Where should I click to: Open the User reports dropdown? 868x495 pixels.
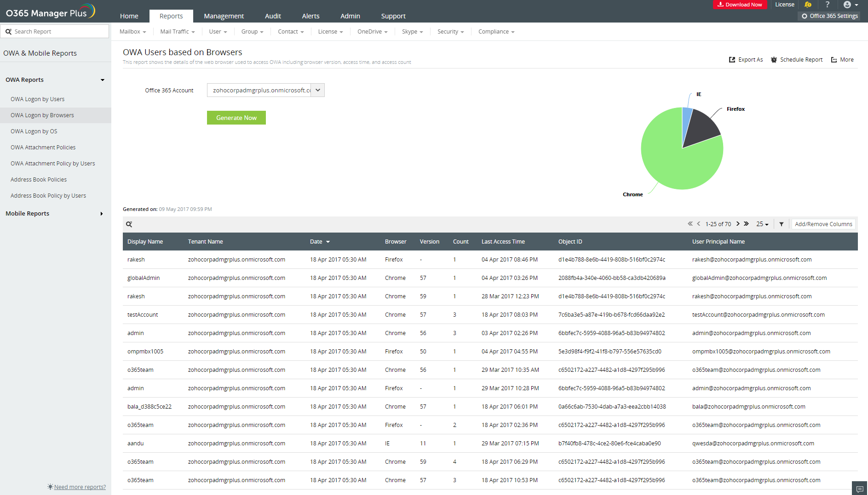[x=218, y=32]
